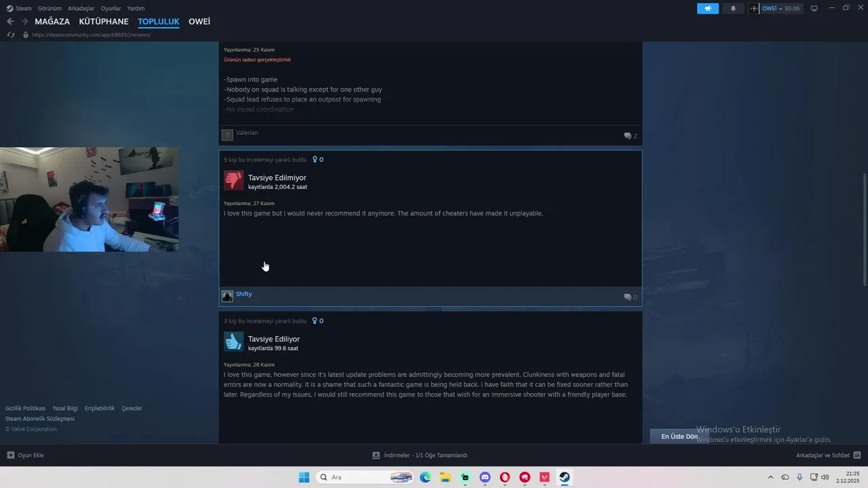This screenshot has height=488, width=868.
Task: Click the steamcommunity reviews URL
Action: tap(91, 35)
